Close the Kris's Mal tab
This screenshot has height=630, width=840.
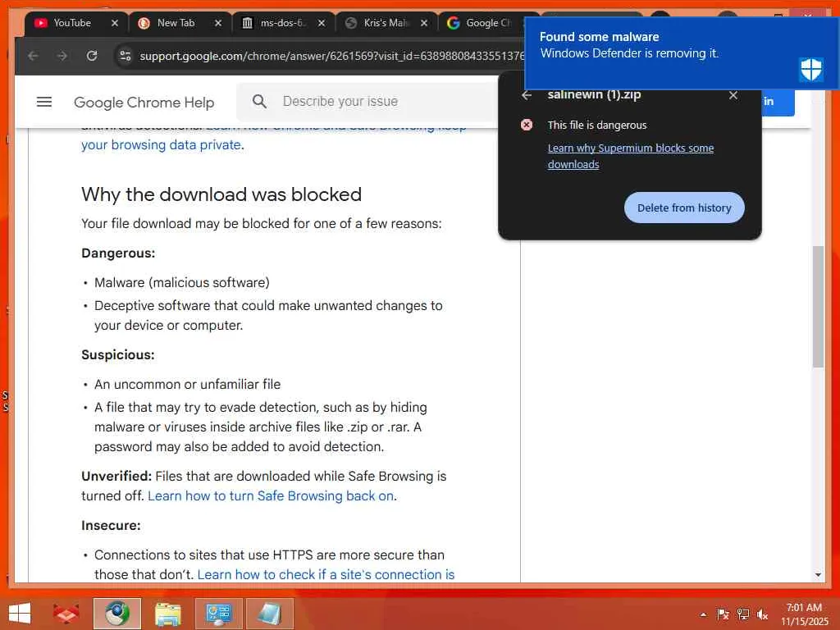(424, 23)
